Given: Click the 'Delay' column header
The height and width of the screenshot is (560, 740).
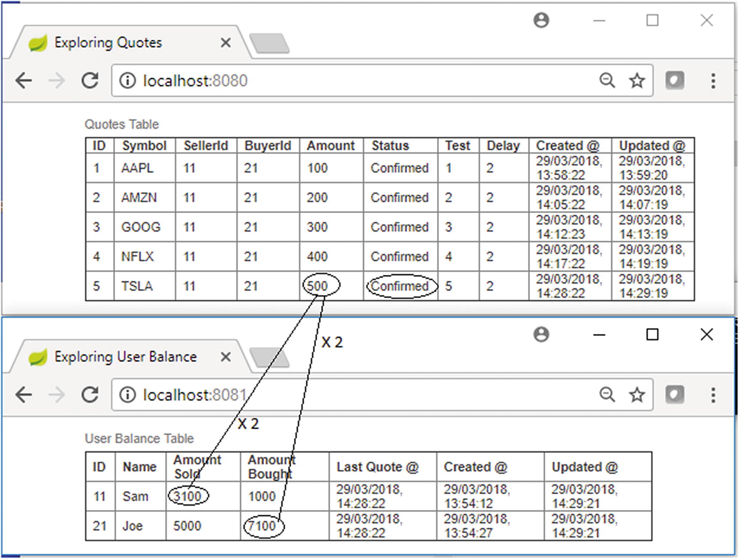Looking at the screenshot, I should click(503, 146).
